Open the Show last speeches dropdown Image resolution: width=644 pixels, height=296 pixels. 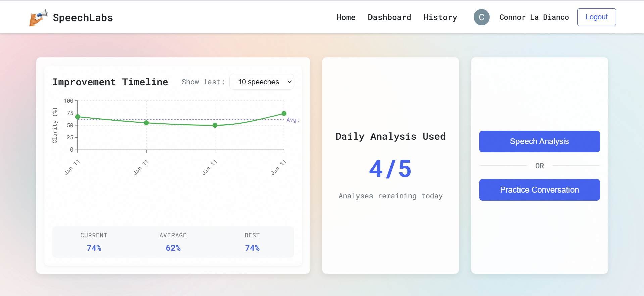tap(262, 82)
